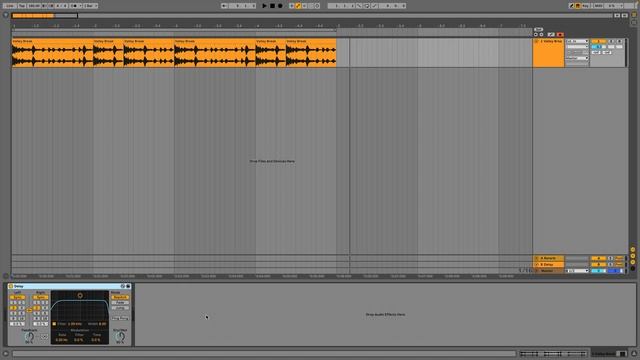Toggle the Delay device activator
Screen dimensions: 640x360
pyautogui.click(x=11, y=286)
